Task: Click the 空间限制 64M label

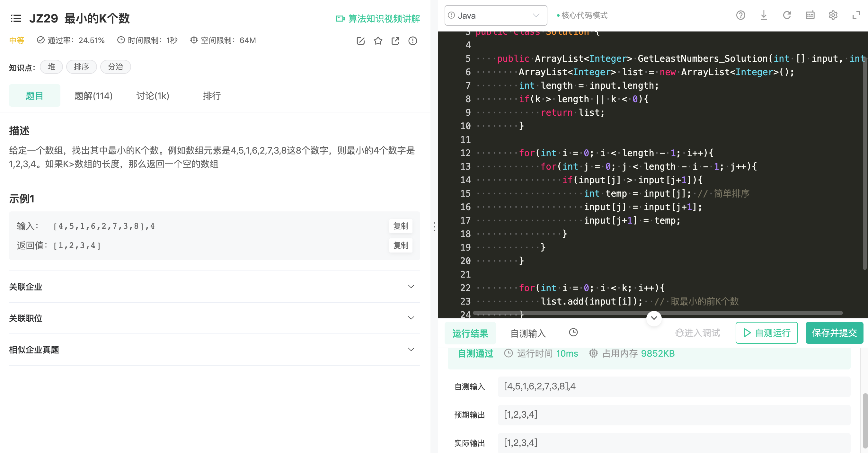Action: tap(223, 40)
